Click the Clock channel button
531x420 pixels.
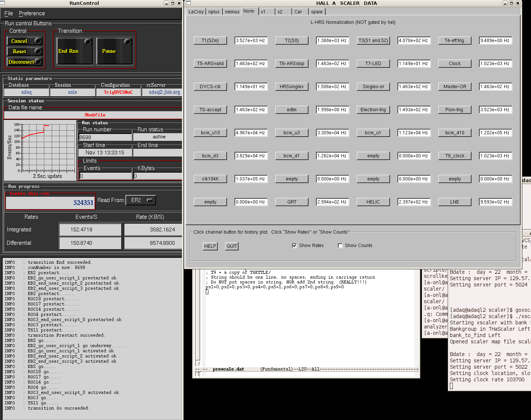click(x=455, y=64)
